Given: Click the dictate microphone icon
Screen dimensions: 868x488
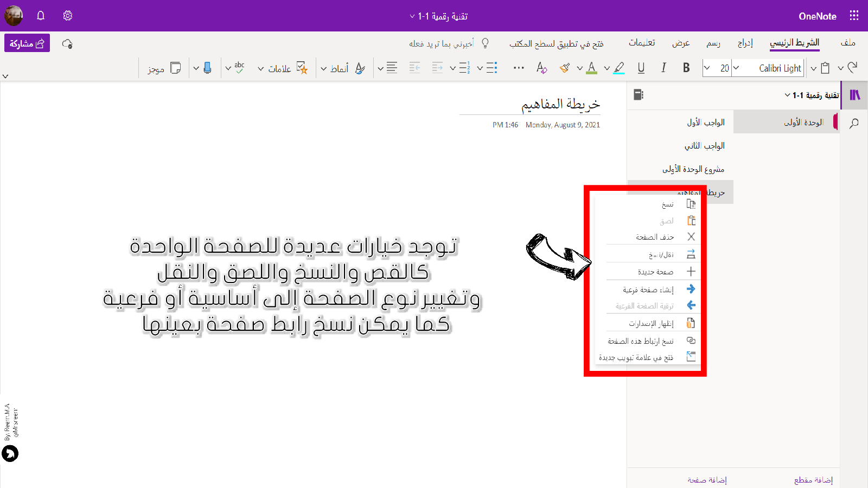Looking at the screenshot, I should pyautogui.click(x=207, y=68).
